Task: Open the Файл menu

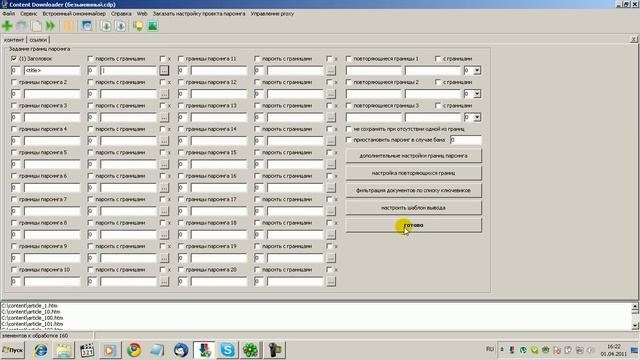Action: 8,13
